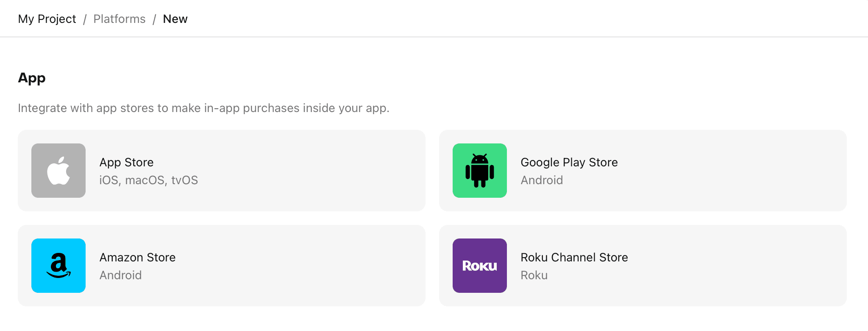Click the App section heading
Image resolution: width=868 pixels, height=331 pixels.
[32, 78]
